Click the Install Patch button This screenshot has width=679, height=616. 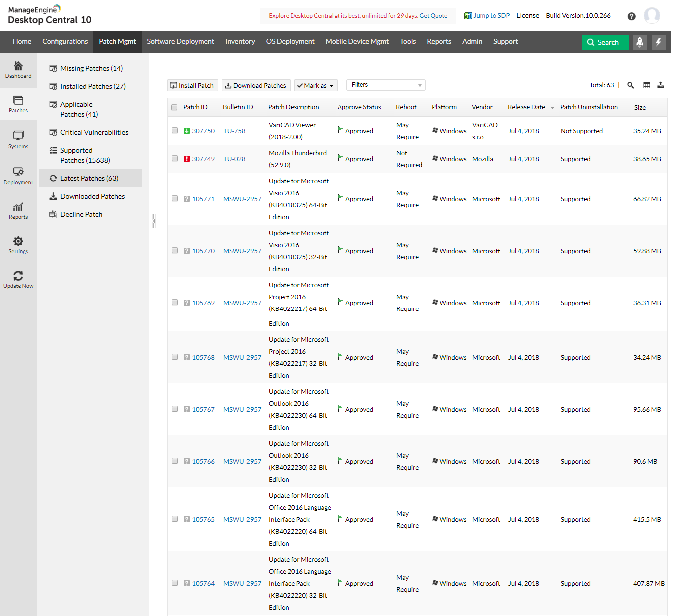[192, 85]
